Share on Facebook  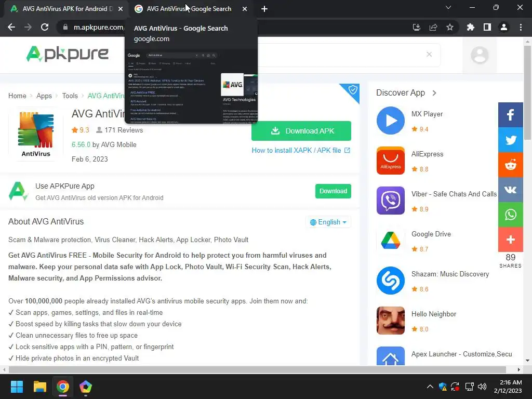[x=511, y=115]
